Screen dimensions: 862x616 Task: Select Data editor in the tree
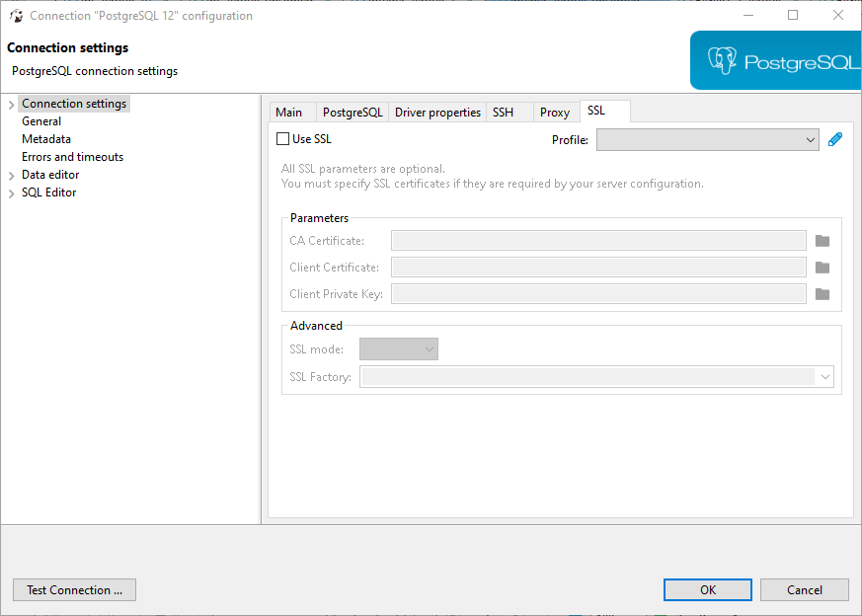coord(50,174)
